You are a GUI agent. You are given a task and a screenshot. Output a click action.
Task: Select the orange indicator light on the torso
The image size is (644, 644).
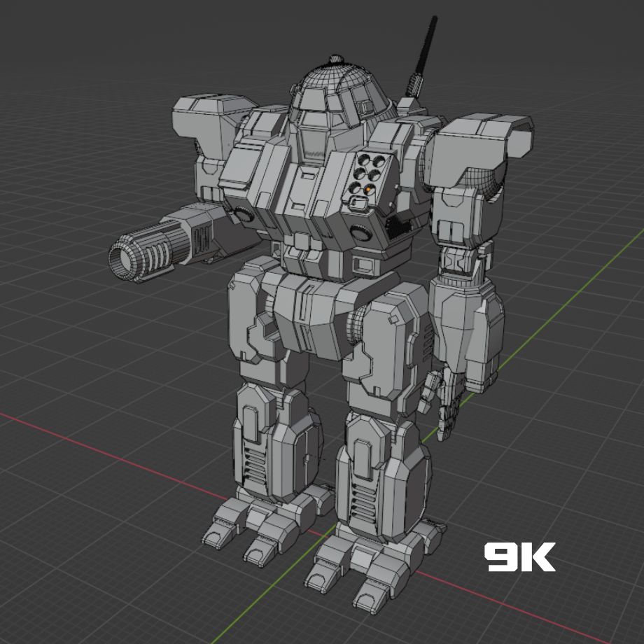[369, 189]
